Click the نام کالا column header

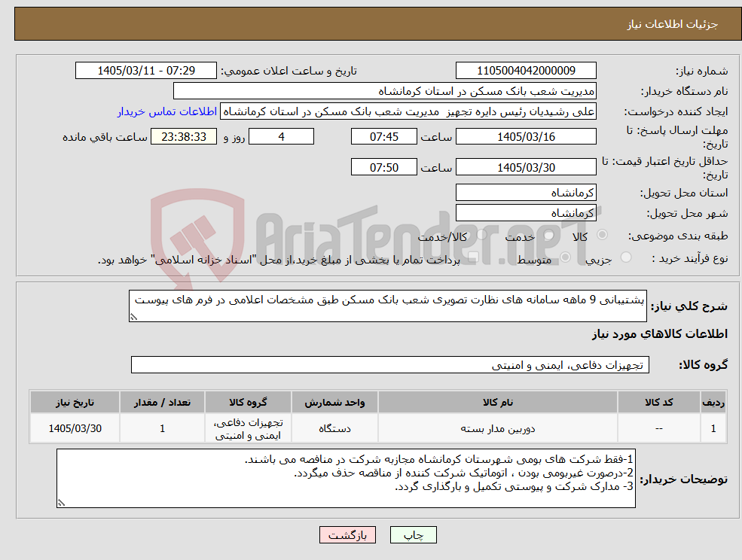tap(498, 403)
